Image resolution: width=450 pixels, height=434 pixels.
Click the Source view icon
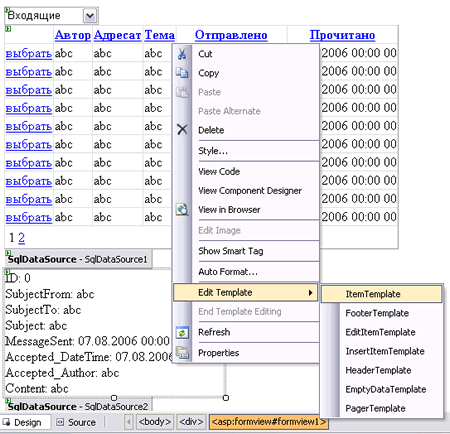(x=60, y=422)
